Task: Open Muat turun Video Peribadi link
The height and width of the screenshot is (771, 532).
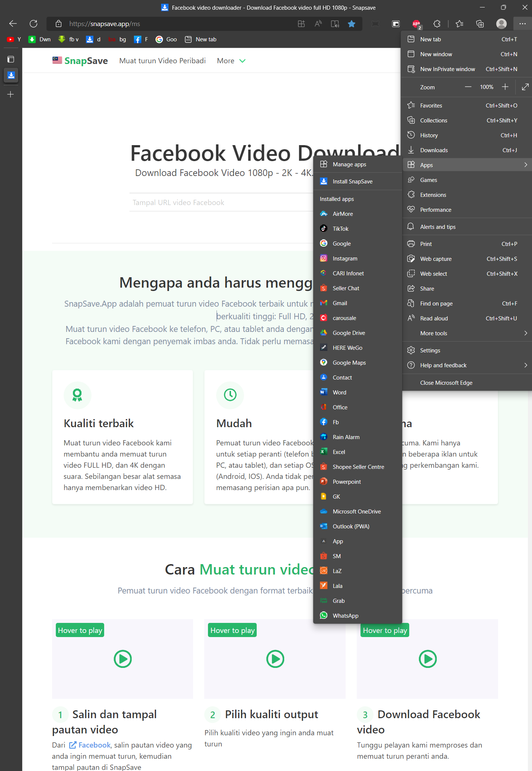Action: point(163,61)
